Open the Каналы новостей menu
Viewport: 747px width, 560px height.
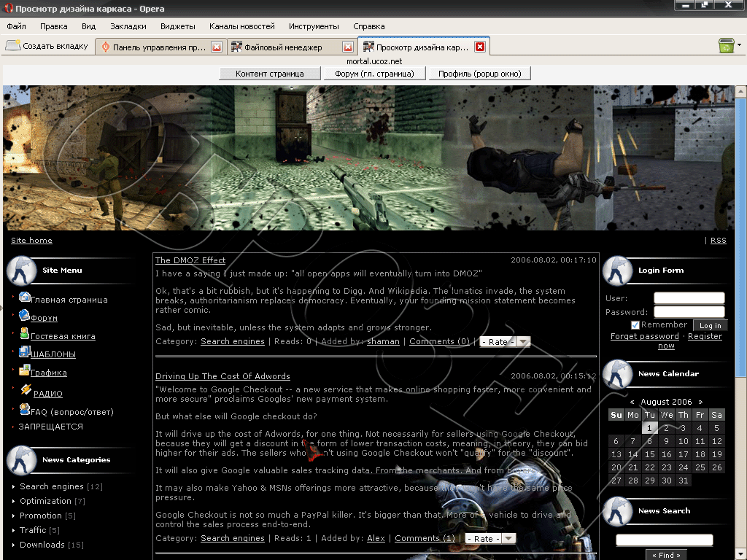click(x=242, y=26)
